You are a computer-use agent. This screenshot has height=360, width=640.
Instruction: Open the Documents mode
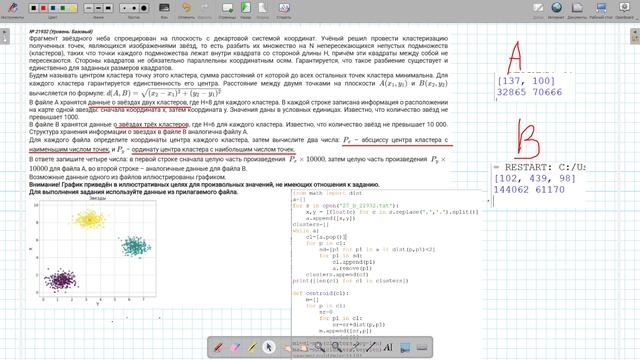577,10
